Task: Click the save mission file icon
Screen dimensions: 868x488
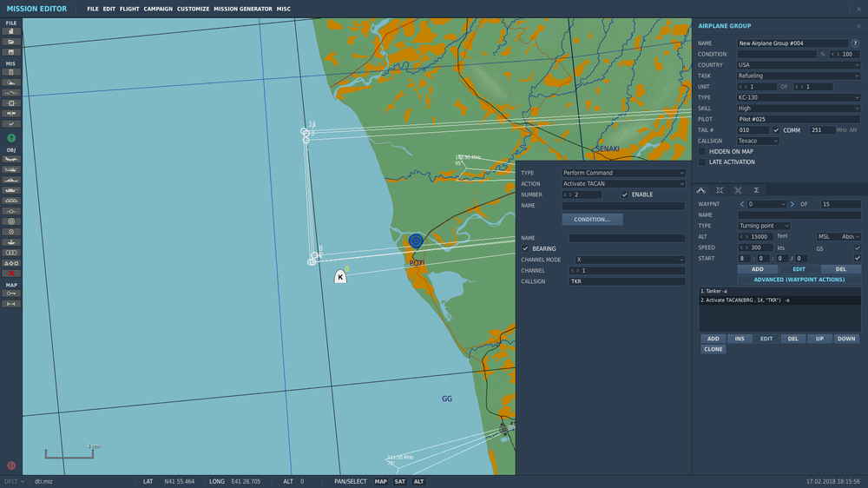Action: click(11, 52)
